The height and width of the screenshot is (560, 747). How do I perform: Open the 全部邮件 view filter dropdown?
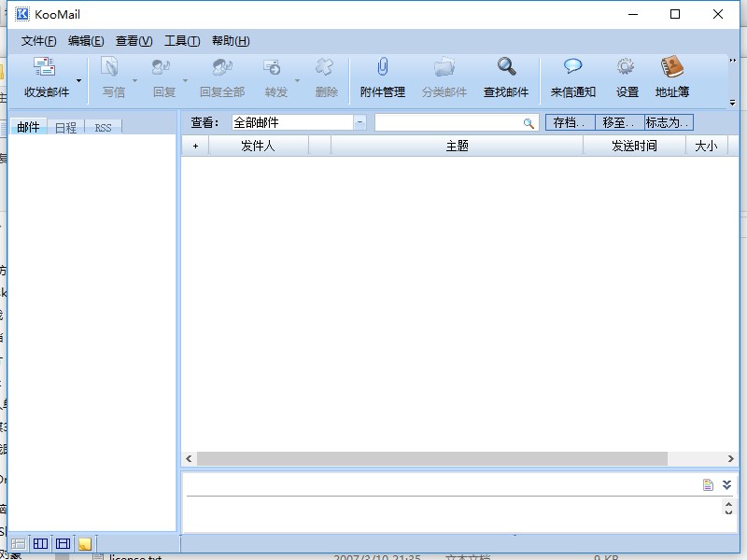(x=359, y=122)
